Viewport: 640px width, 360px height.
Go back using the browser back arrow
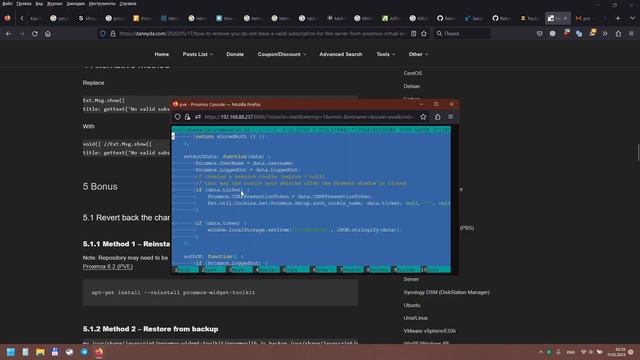(9, 34)
